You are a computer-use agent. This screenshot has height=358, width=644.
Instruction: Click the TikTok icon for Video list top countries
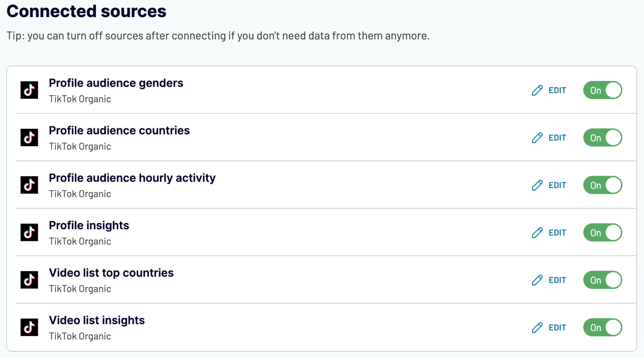(29, 280)
